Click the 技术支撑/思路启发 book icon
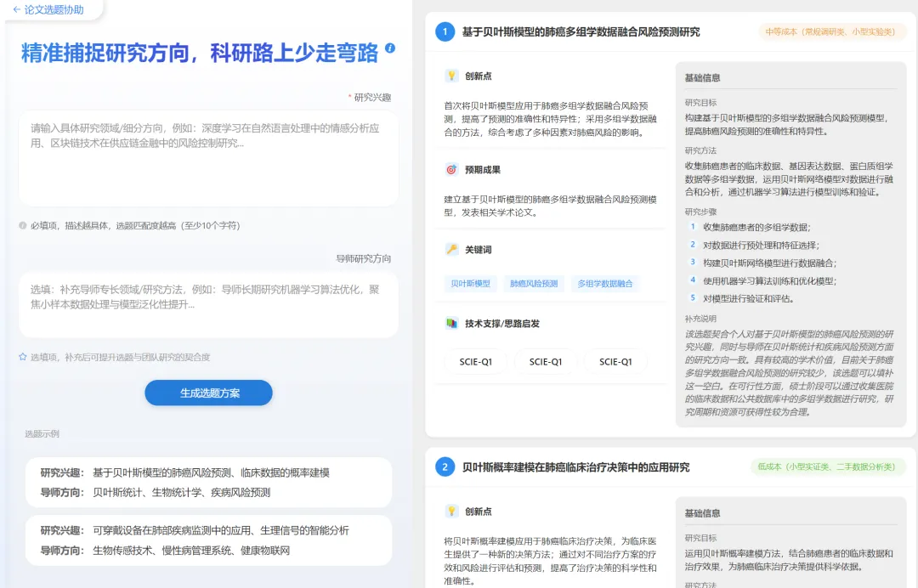 tap(451, 323)
